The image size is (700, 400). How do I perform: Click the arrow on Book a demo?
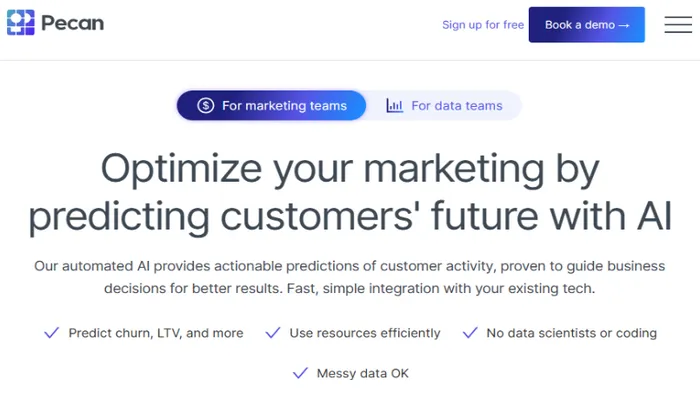pyautogui.click(x=625, y=25)
